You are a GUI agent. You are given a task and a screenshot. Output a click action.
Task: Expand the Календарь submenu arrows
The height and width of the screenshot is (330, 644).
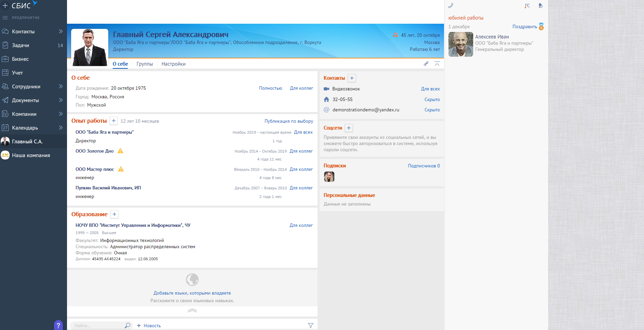pyautogui.click(x=61, y=128)
